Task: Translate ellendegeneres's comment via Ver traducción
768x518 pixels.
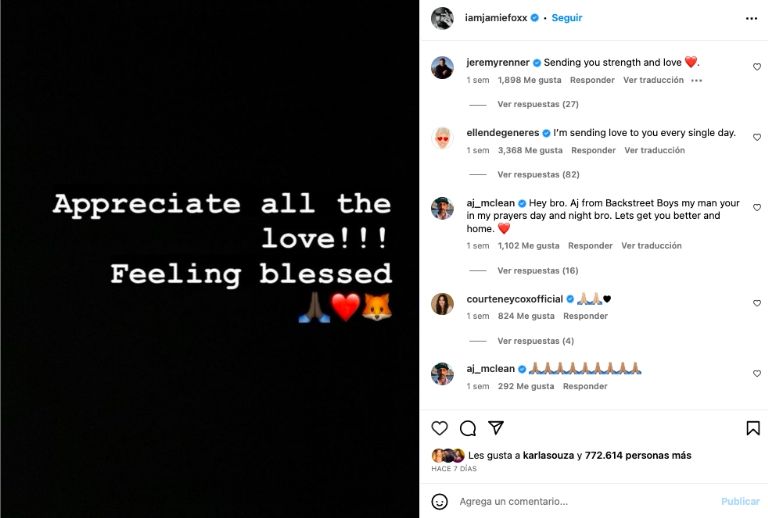Action: point(654,150)
